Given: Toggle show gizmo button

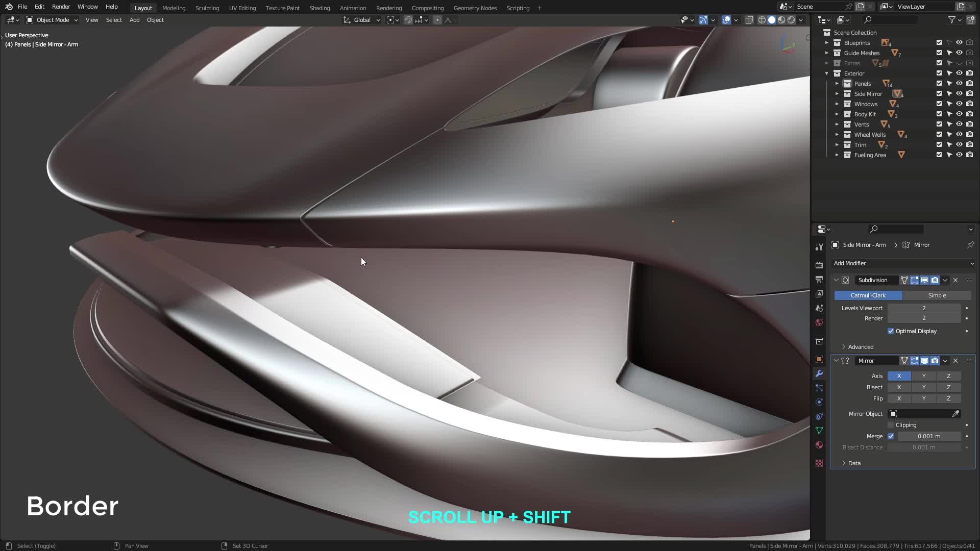Looking at the screenshot, I should [x=703, y=20].
